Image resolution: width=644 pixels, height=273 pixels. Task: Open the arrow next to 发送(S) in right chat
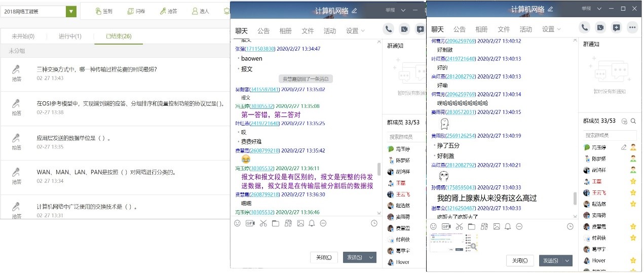pyautogui.click(x=567, y=260)
